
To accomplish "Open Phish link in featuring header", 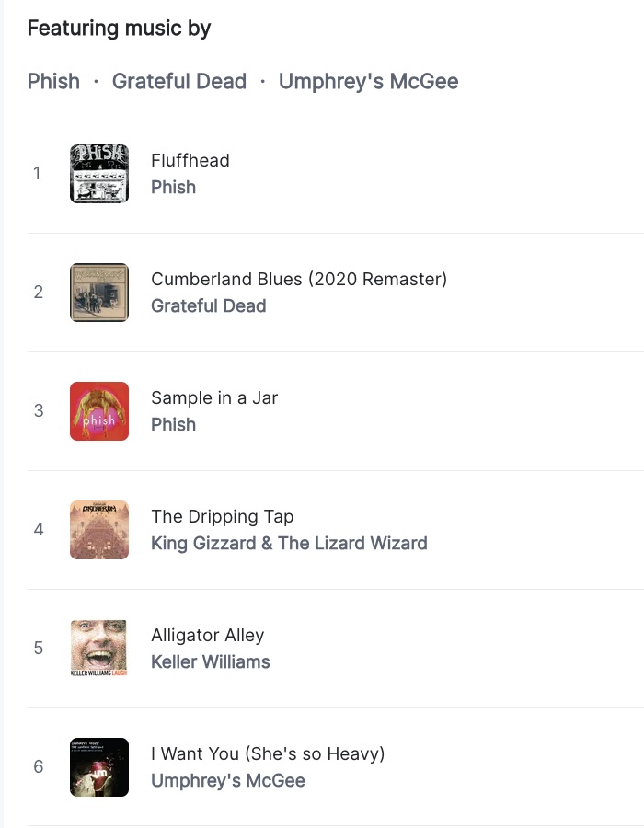I will click(x=54, y=81).
